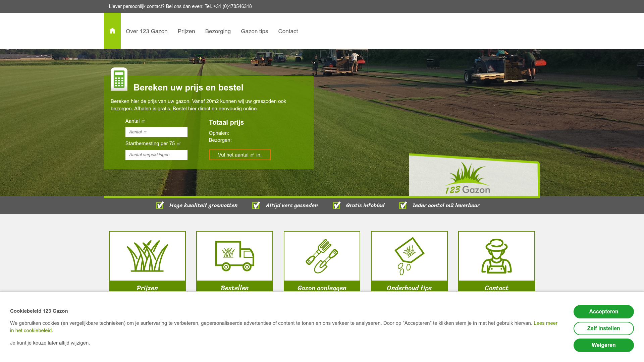Click the Onderhoud tips tile label
The width and height of the screenshot is (644, 362).
[x=409, y=288]
